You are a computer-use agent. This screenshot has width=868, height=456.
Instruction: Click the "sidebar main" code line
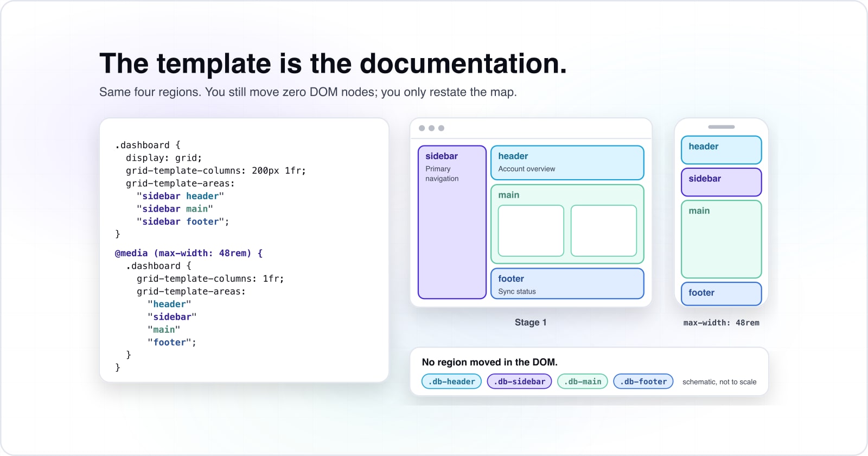click(175, 209)
